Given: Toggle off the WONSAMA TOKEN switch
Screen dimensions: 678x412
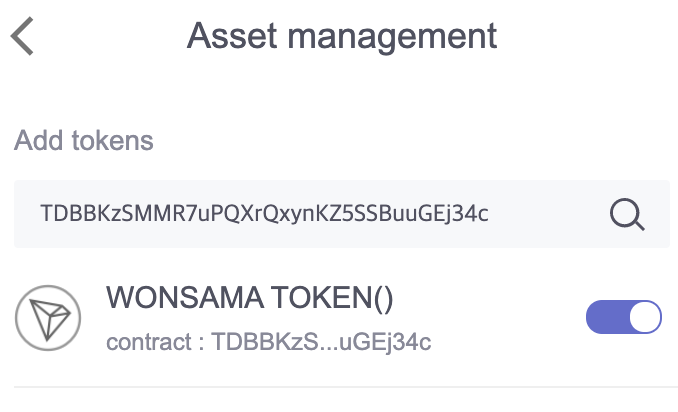Looking at the screenshot, I should [623, 317].
